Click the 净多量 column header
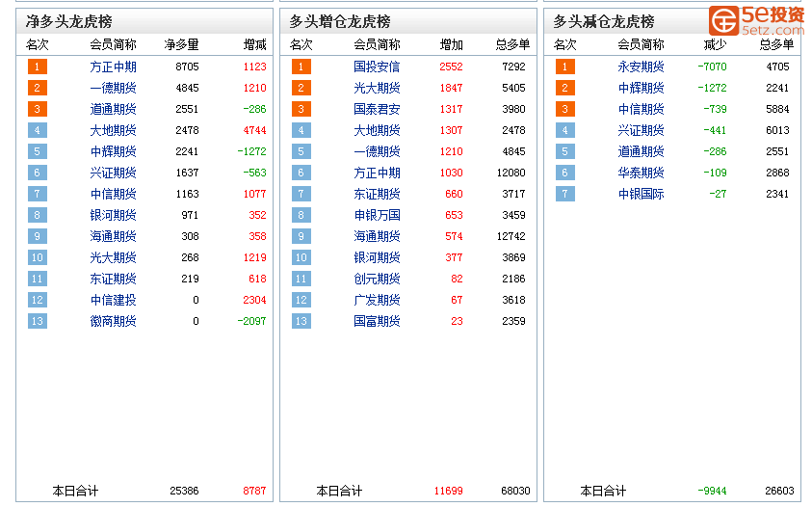The height and width of the screenshot is (507, 812). click(x=182, y=45)
